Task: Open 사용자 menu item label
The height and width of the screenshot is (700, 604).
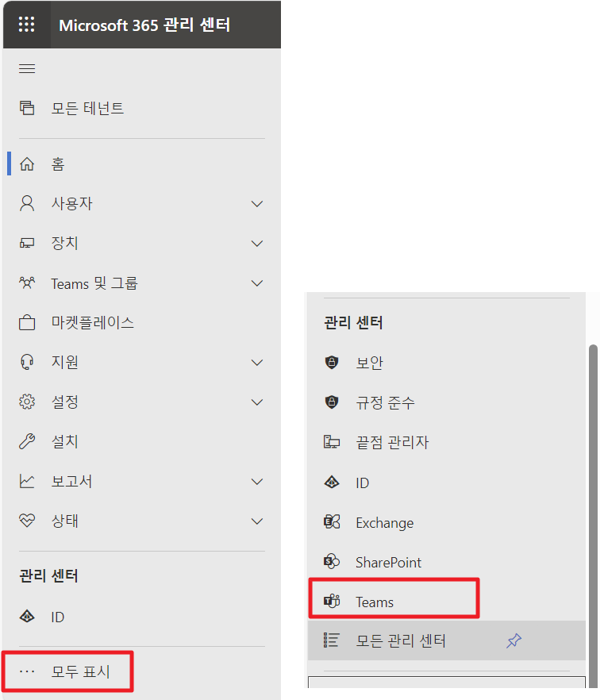Action: click(x=72, y=203)
